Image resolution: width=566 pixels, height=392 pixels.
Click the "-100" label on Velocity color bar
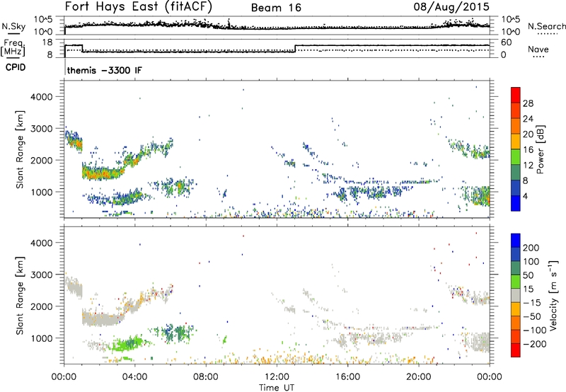(x=535, y=330)
